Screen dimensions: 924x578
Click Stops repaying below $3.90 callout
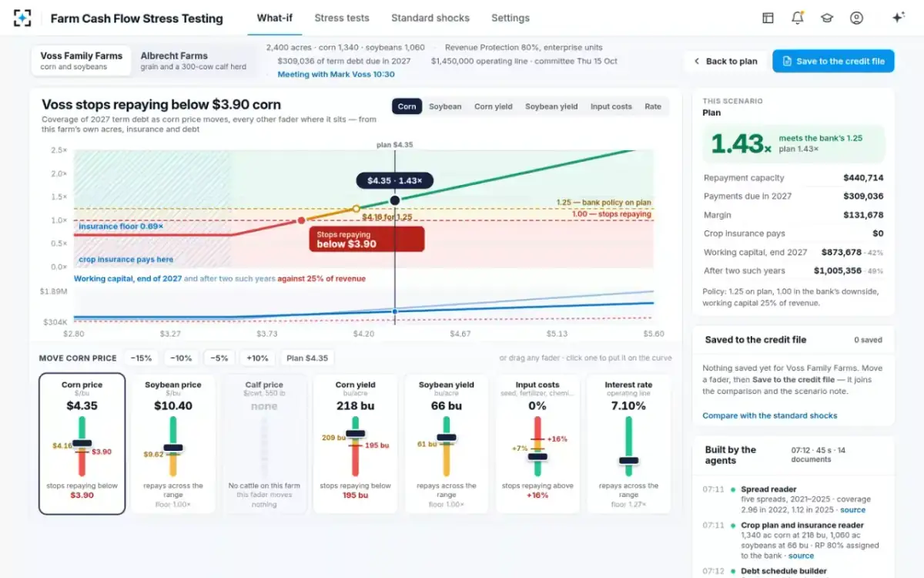click(x=367, y=239)
